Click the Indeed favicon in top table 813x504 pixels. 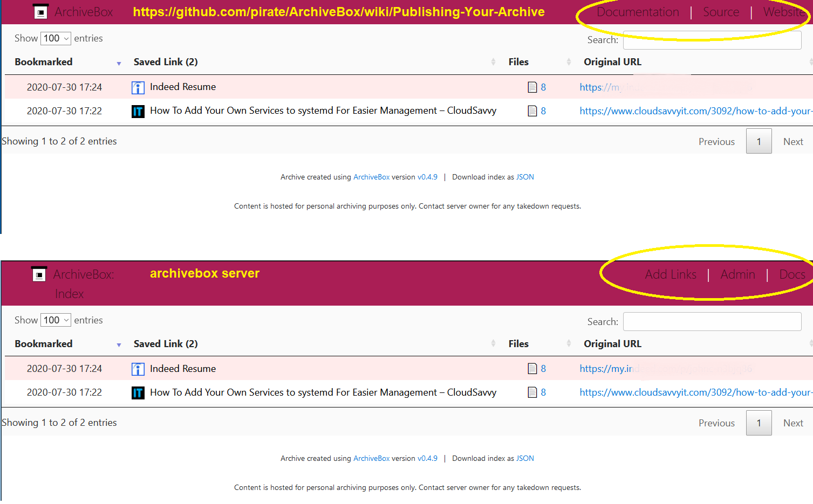pos(138,87)
